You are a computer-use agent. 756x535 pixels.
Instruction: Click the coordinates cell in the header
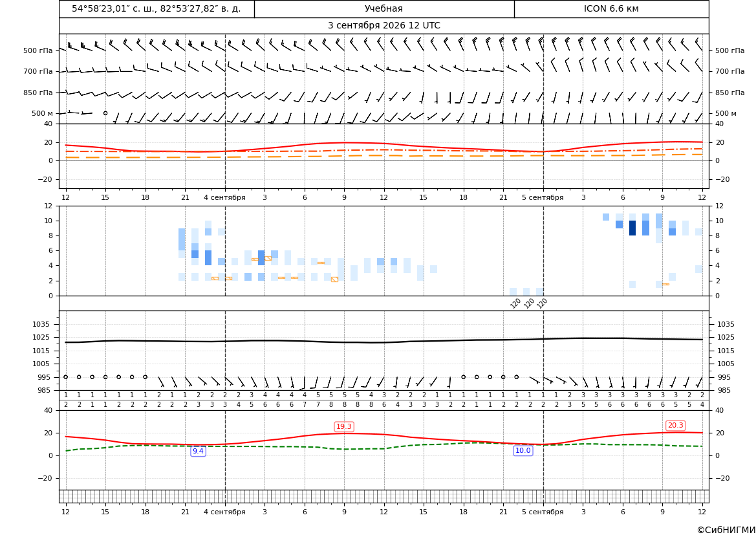coord(157,8)
